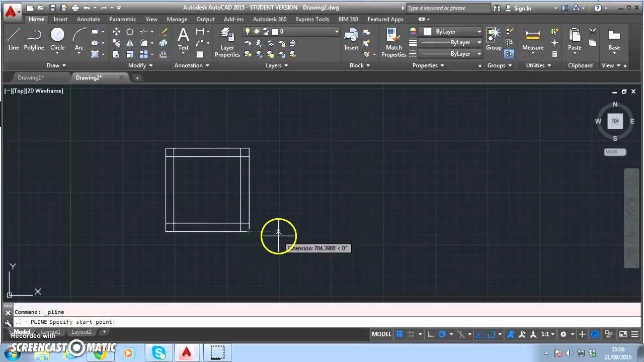Open the annotation scale 1:1 dropdown

pos(547,334)
